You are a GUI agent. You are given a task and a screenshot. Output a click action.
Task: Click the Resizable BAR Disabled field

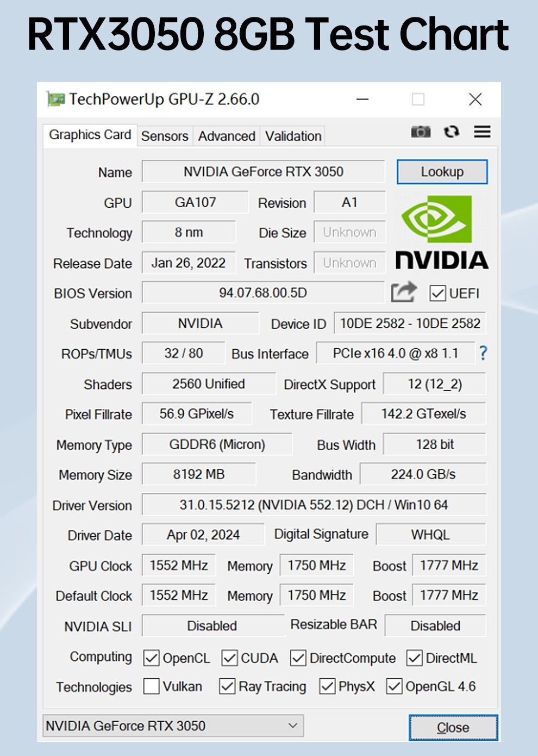[435, 625]
